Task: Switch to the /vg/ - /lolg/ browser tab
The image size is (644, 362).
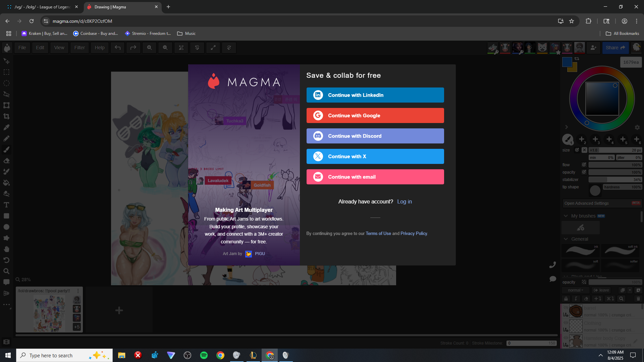Action: (42, 7)
